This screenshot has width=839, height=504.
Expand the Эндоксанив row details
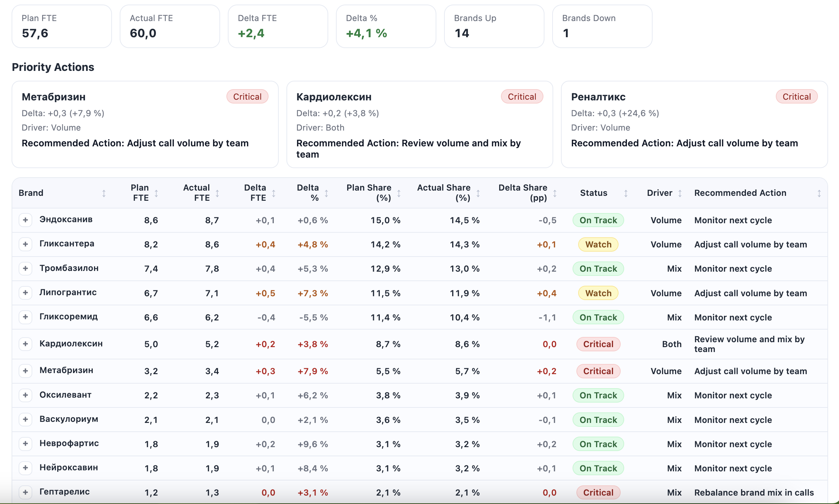26,220
